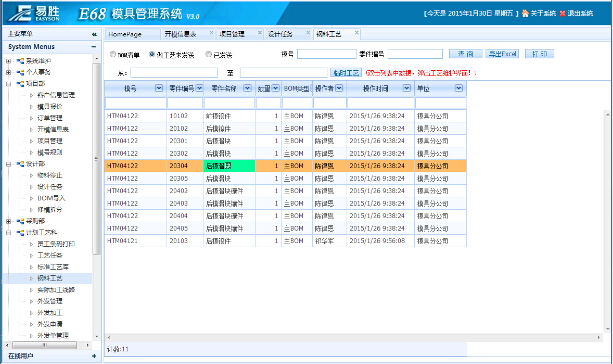Click the red X icon beside 退出系统
This screenshot has height=364, width=613.
click(563, 13)
